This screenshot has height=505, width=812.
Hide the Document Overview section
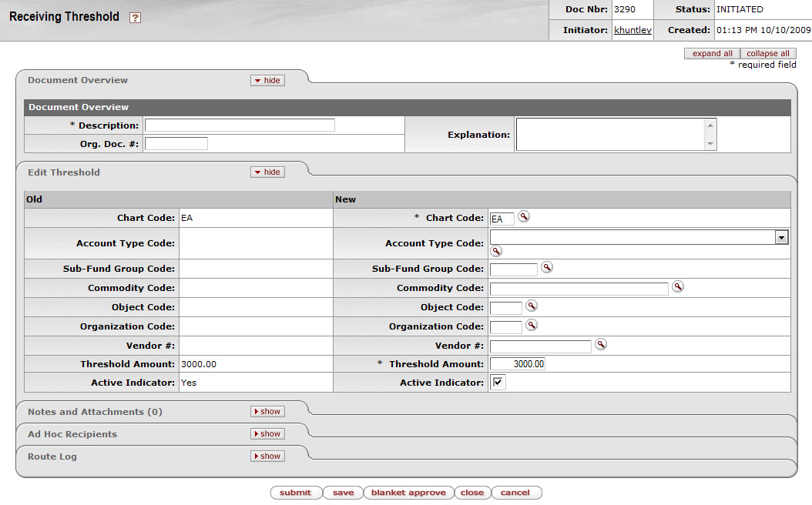coord(267,80)
